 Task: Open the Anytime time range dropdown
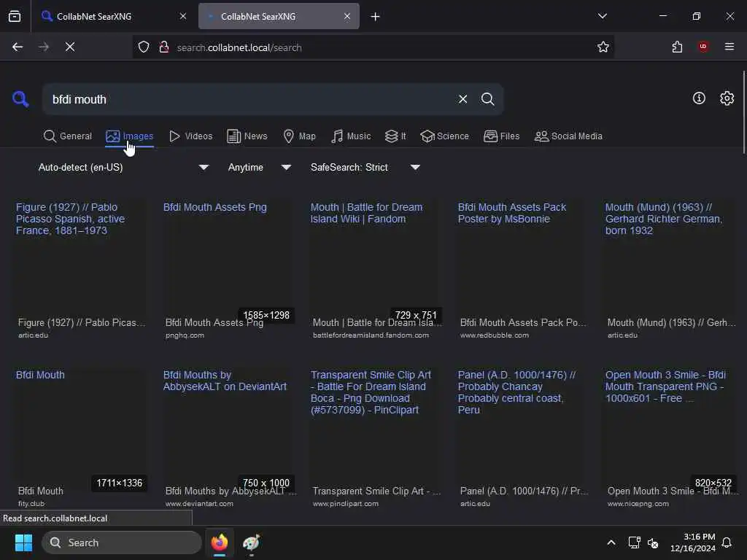[260, 167]
